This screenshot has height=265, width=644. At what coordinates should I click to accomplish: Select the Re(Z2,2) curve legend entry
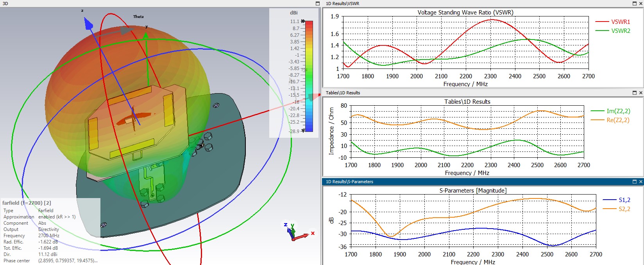point(610,120)
